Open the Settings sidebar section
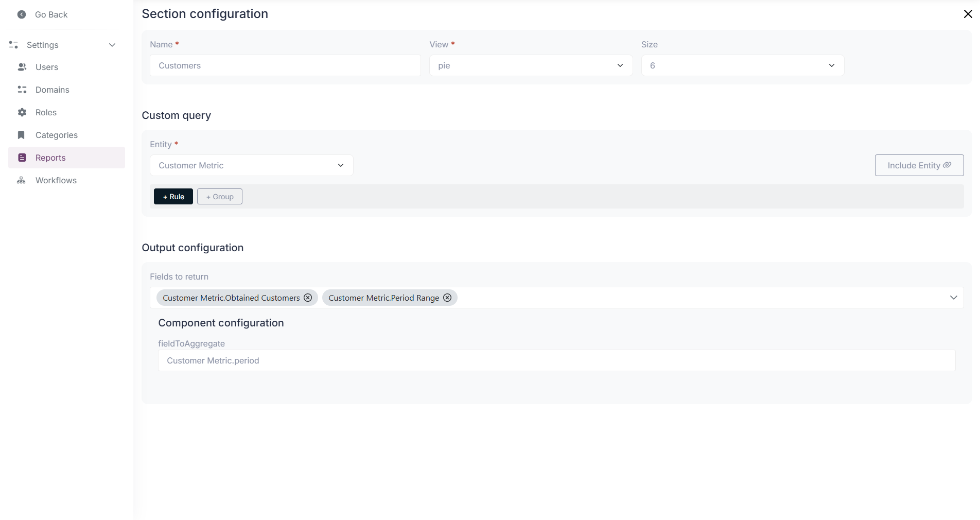The height and width of the screenshot is (520, 980). point(43,45)
